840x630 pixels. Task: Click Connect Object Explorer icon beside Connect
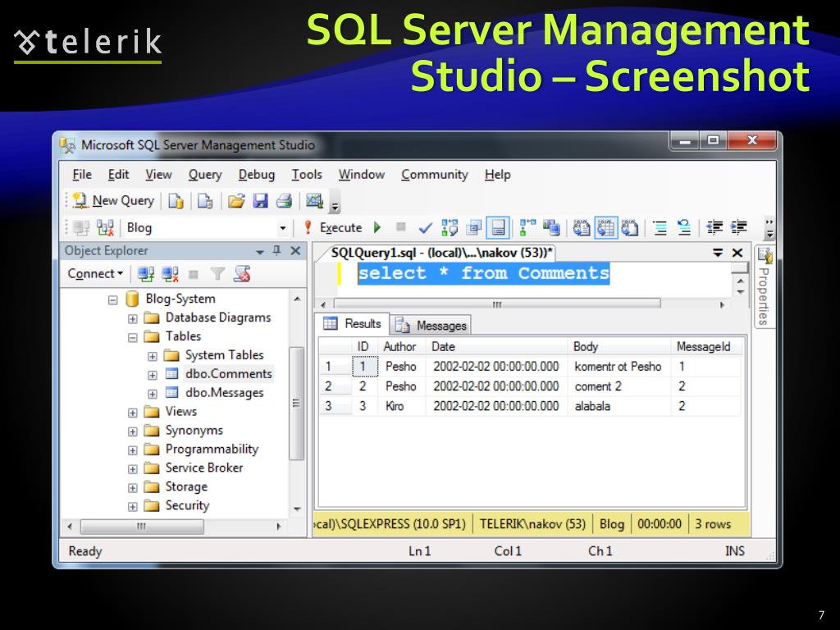pos(146,274)
